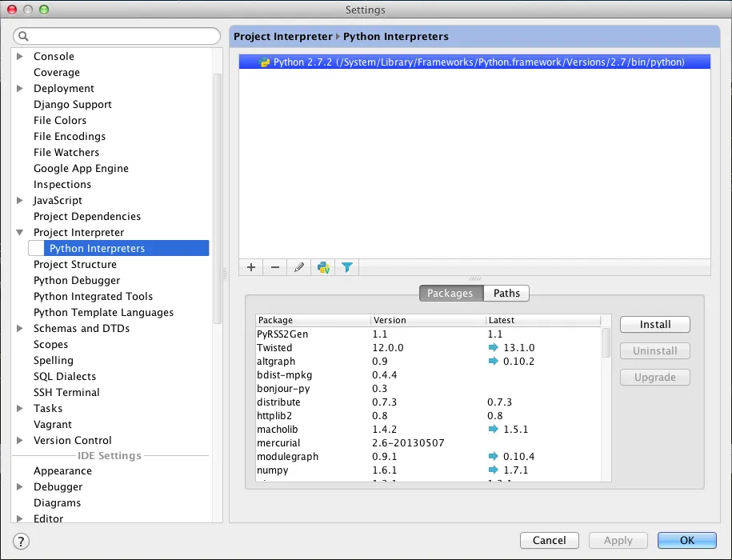732x560 pixels.
Task: Open SQL Dialects settings
Action: click(65, 376)
